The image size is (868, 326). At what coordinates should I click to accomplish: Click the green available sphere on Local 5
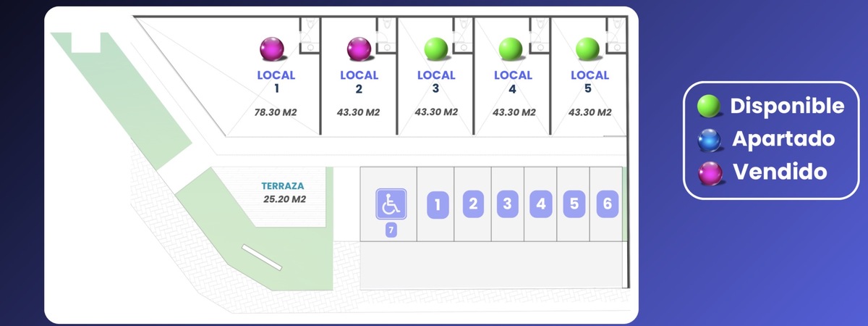[589, 49]
